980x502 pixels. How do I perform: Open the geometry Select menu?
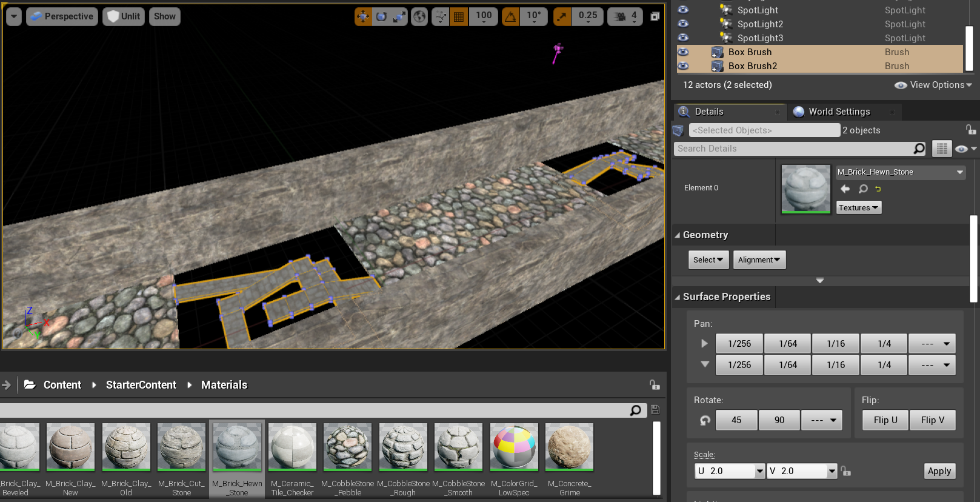click(708, 259)
